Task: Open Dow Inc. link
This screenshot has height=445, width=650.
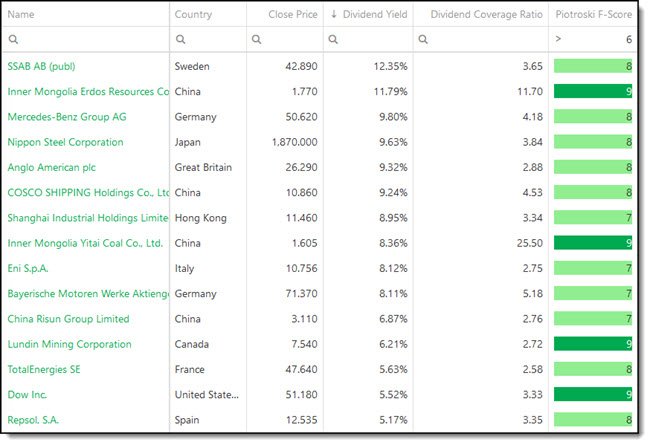Action: click(x=27, y=395)
